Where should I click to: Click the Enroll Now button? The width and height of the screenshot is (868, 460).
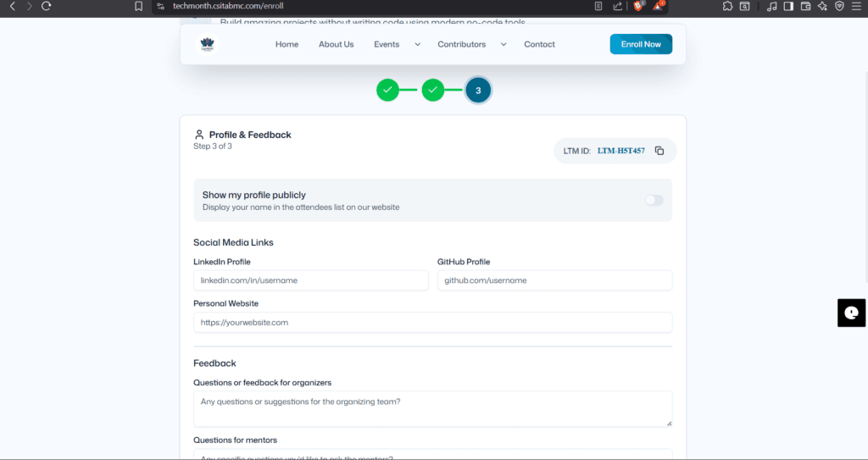640,44
